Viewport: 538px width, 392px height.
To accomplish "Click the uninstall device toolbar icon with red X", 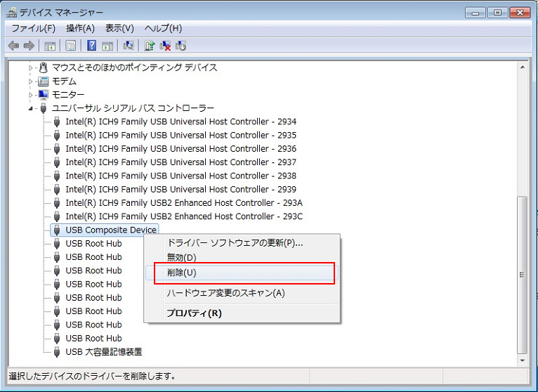I will [165, 45].
